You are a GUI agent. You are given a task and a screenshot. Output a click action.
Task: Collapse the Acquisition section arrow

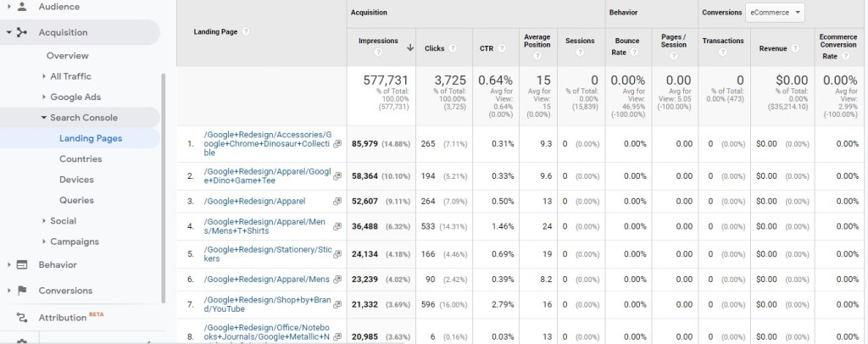coord(8,33)
